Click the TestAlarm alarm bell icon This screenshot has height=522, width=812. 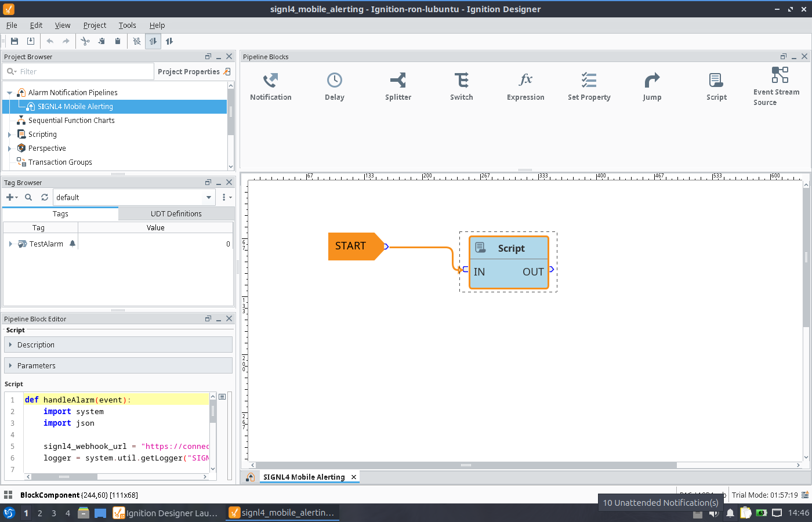pyautogui.click(x=72, y=244)
